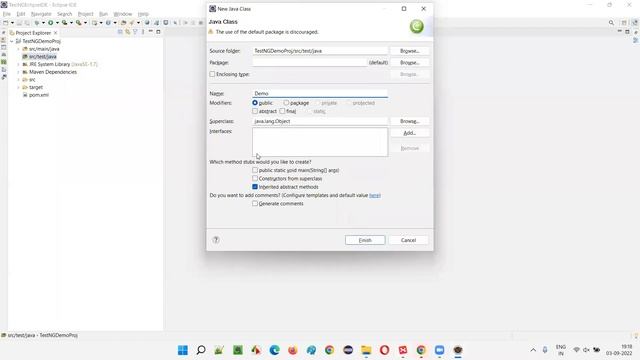Screen dimensions: 640x360
Task: Select the package modifier radio button
Action: [x=286, y=103]
